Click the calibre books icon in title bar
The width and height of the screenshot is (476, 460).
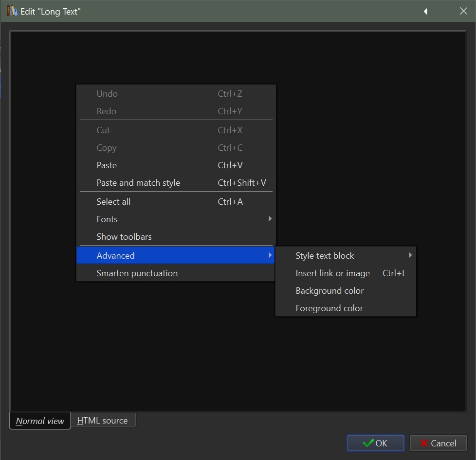click(12, 11)
